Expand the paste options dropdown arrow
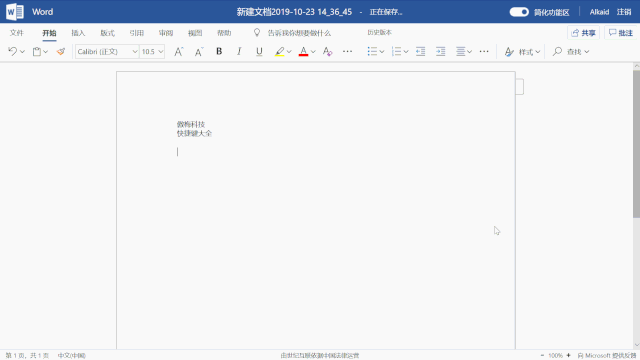The width and height of the screenshot is (640, 360). (x=46, y=52)
